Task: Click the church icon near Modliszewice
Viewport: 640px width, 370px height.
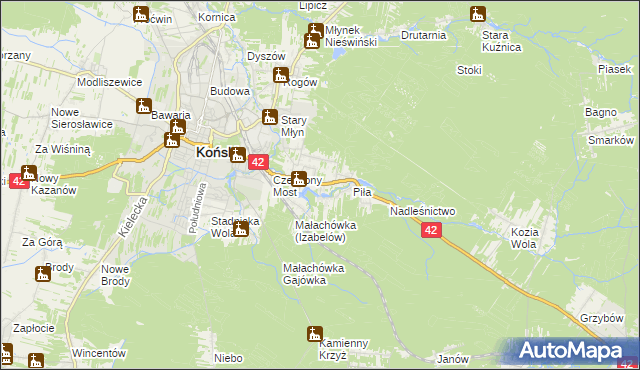Action: pos(144,106)
